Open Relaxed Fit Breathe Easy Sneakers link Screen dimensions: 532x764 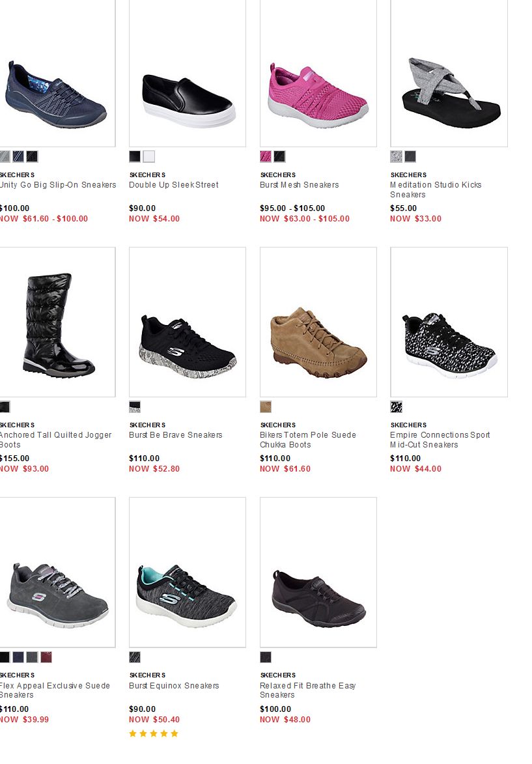tap(307, 690)
